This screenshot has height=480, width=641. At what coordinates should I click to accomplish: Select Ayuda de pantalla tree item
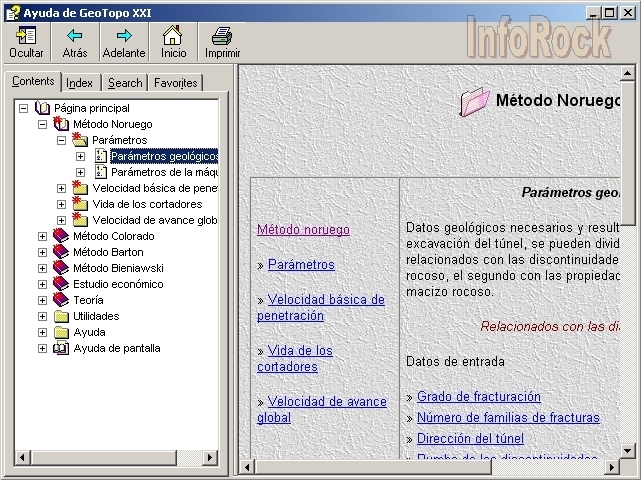coord(116,348)
